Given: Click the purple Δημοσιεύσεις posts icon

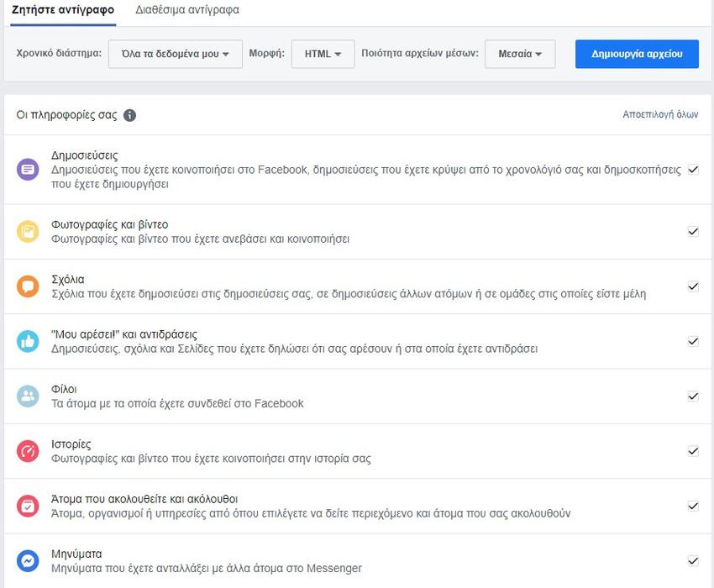Looking at the screenshot, I should 28,170.
